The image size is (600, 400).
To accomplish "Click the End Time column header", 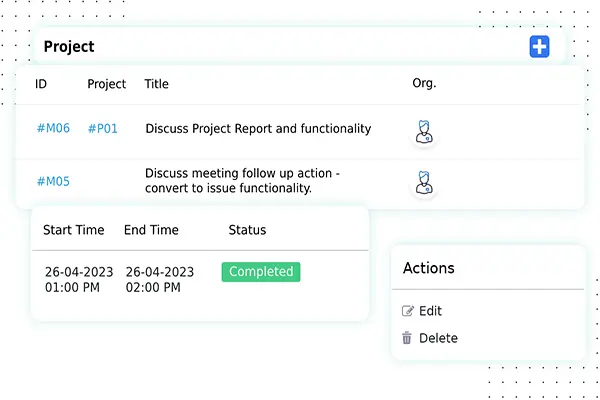I will [151, 230].
